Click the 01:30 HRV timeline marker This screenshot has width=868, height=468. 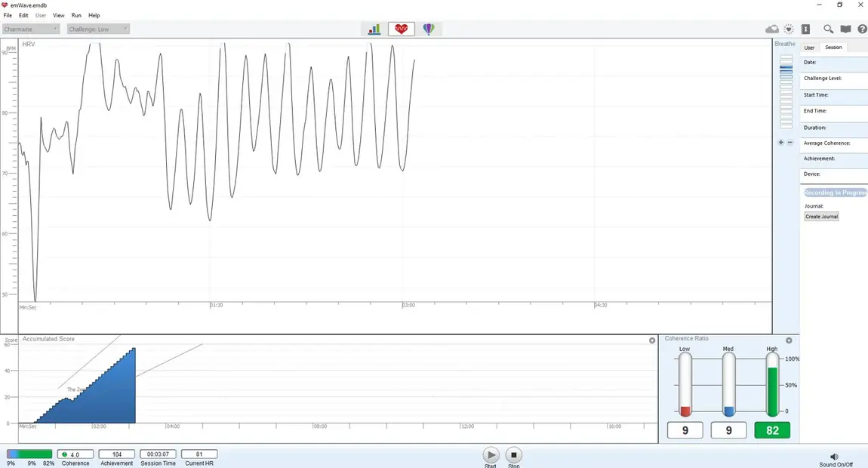pos(217,305)
